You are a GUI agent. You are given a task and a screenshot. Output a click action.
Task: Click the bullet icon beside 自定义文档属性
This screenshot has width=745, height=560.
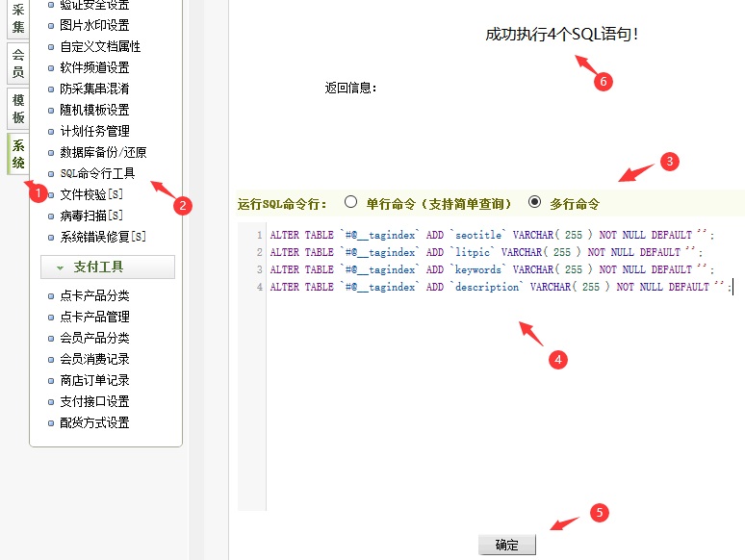51,46
